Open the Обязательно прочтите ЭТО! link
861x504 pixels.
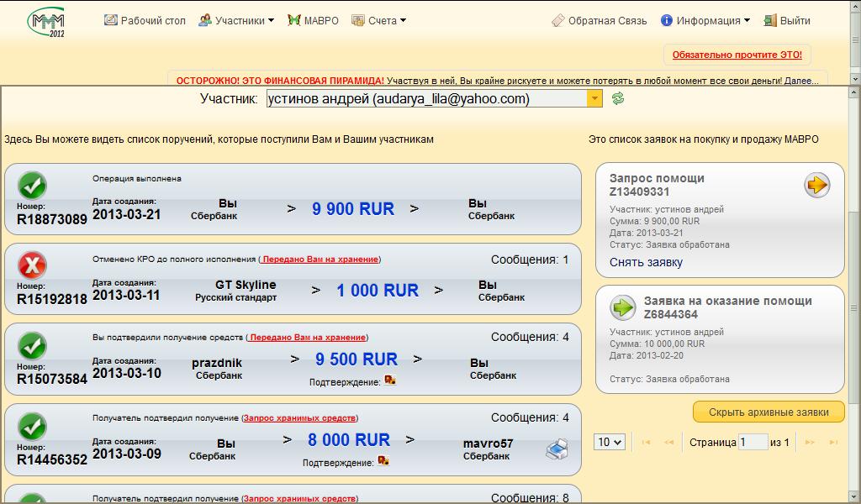pyautogui.click(x=737, y=55)
